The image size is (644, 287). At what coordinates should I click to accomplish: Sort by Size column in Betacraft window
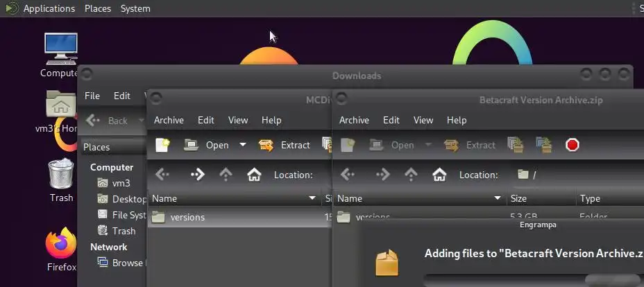(541, 199)
